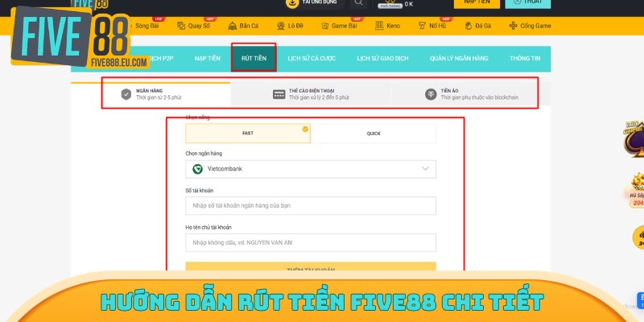The width and height of the screenshot is (644, 322).
Task: Click the Vietcombank logo in bank selector
Action: point(197,169)
